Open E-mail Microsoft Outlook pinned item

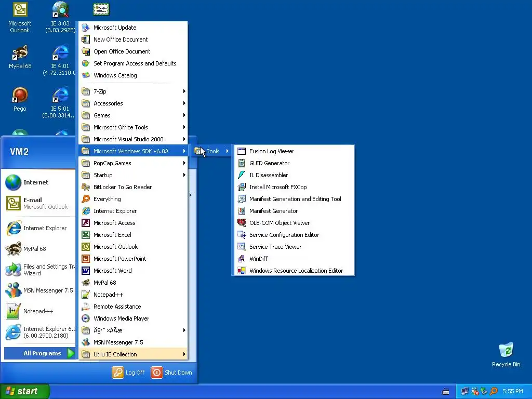click(x=39, y=203)
